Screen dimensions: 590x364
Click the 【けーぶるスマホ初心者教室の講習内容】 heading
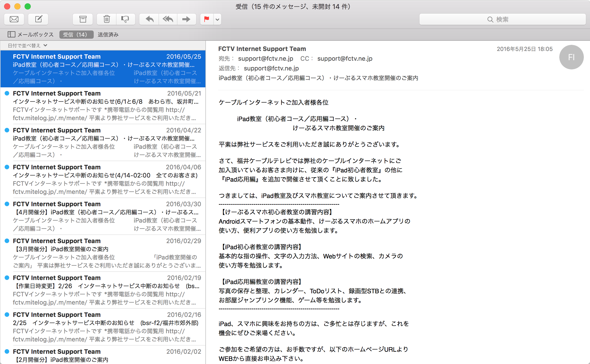[x=277, y=212]
